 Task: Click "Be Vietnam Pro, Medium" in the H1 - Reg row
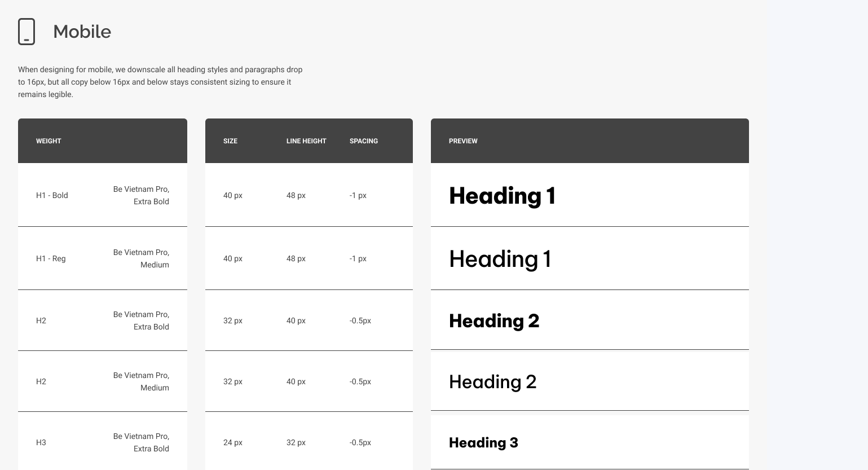[141, 258]
